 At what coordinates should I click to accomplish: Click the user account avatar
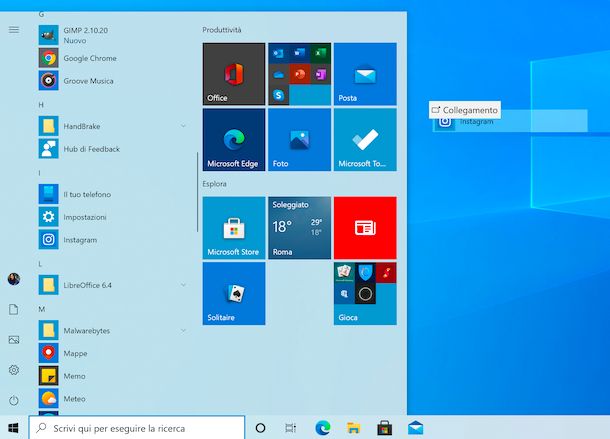click(14, 279)
